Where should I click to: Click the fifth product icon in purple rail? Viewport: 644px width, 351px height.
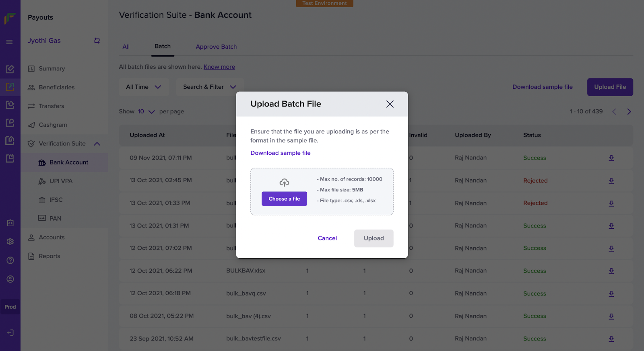click(x=10, y=140)
